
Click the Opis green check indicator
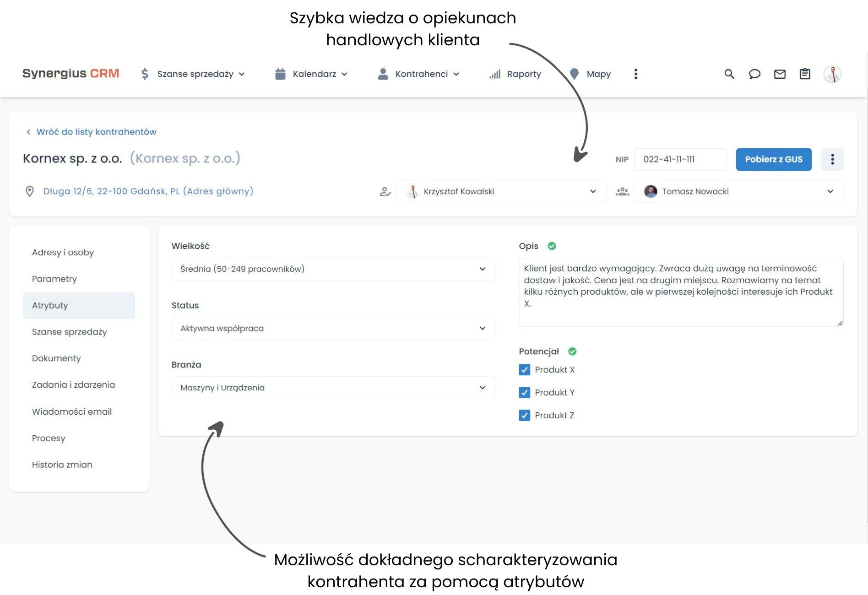coord(552,246)
